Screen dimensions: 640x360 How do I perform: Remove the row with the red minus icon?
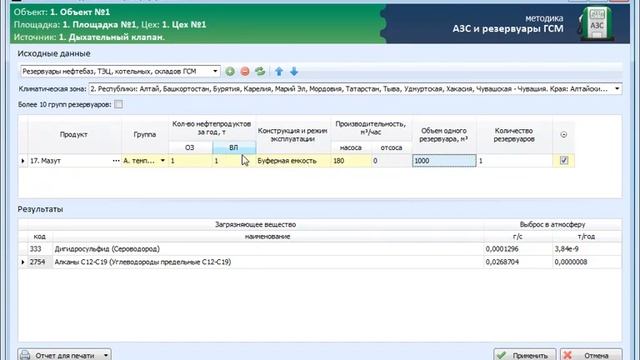[x=245, y=71]
